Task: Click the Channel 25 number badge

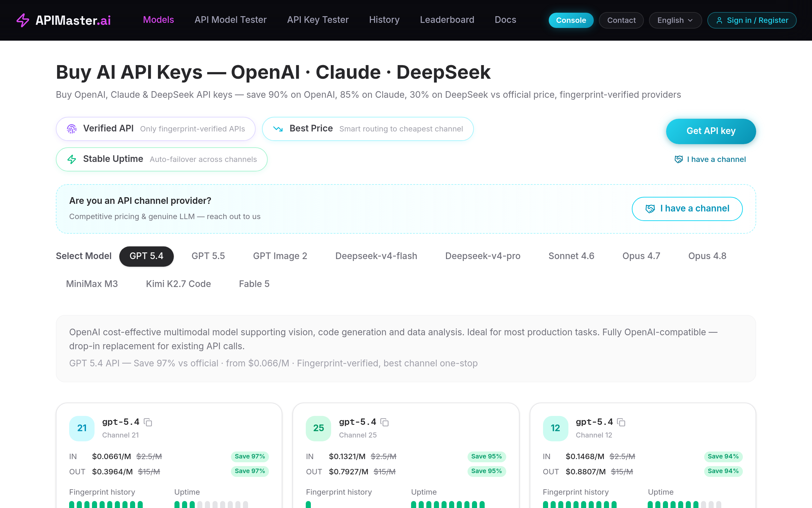Action: pyautogui.click(x=318, y=428)
